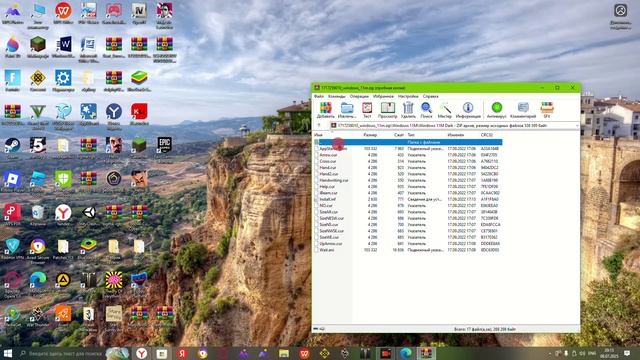This screenshot has height=360, width=640.
Task: Click the Удалить (Delete) trash icon
Action: click(x=408, y=110)
